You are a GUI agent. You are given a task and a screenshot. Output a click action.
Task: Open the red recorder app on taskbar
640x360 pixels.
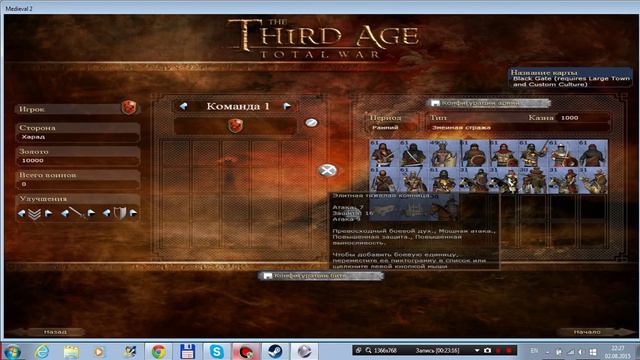coord(246,351)
